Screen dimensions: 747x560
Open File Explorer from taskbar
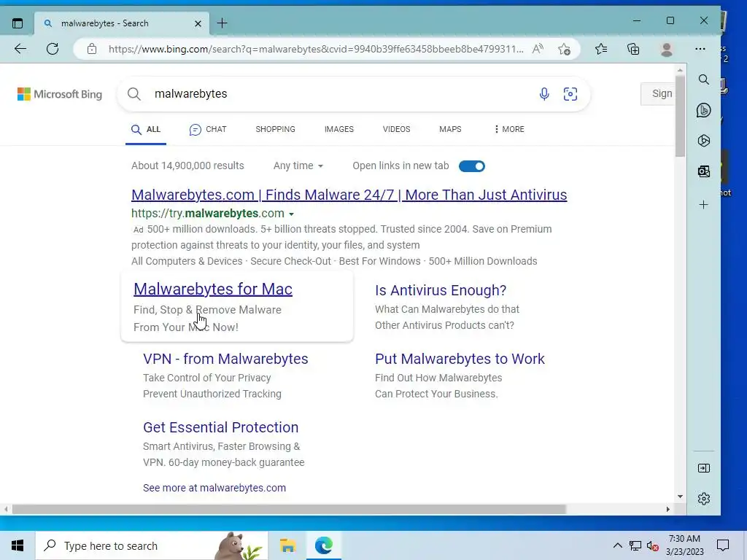tap(287, 545)
